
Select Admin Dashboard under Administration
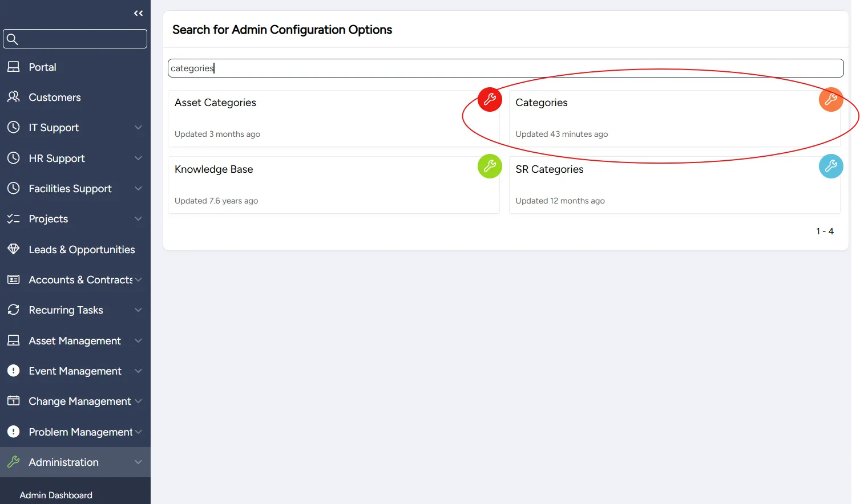point(56,495)
